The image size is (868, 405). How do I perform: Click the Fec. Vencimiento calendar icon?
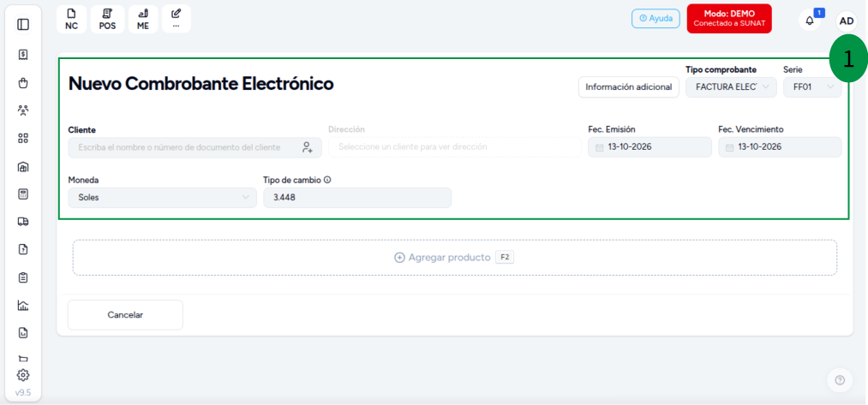[x=729, y=148]
